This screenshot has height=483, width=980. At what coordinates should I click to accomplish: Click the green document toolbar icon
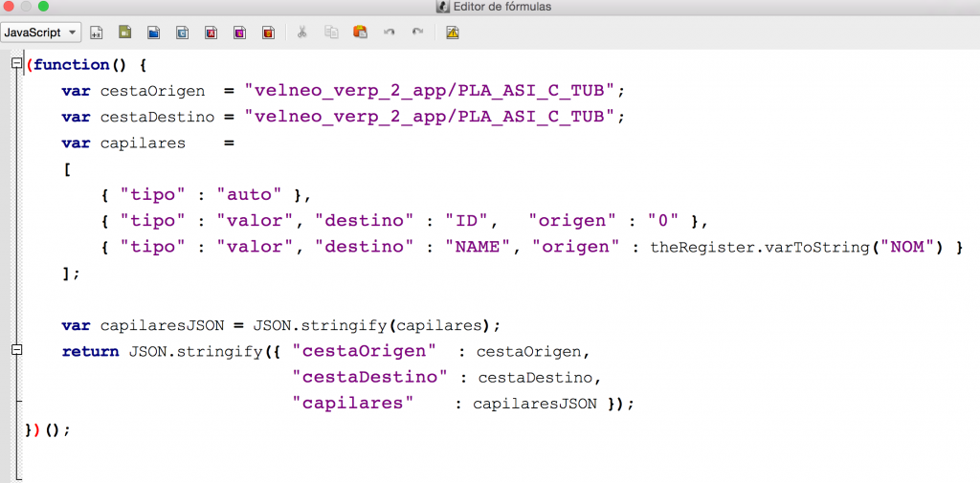[x=125, y=32]
